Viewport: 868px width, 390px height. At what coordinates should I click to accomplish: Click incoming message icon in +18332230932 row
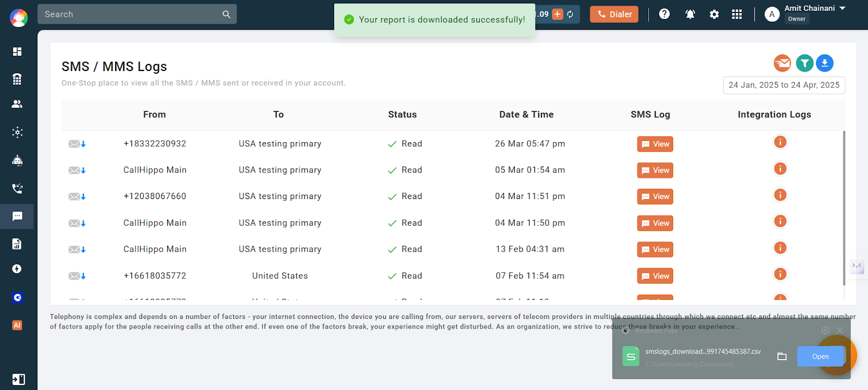[77, 144]
